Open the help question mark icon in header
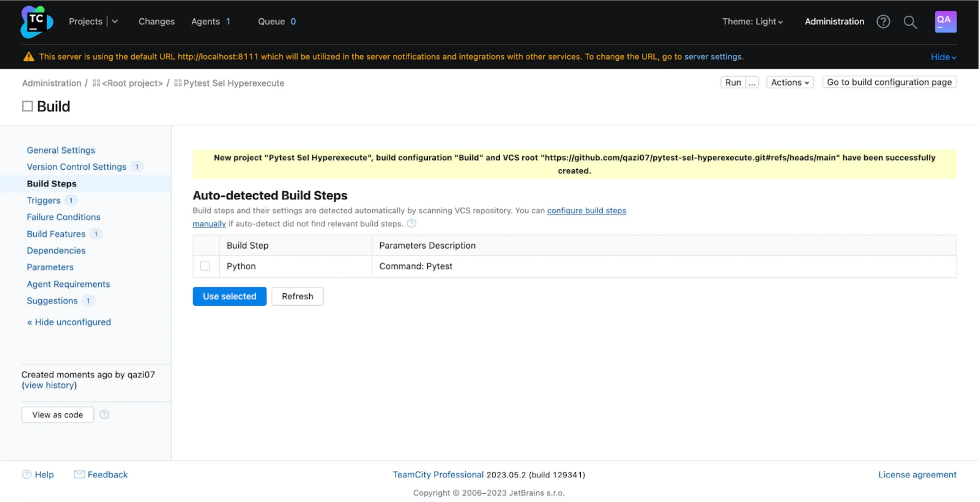Viewport: 980px width, 502px height. [883, 22]
